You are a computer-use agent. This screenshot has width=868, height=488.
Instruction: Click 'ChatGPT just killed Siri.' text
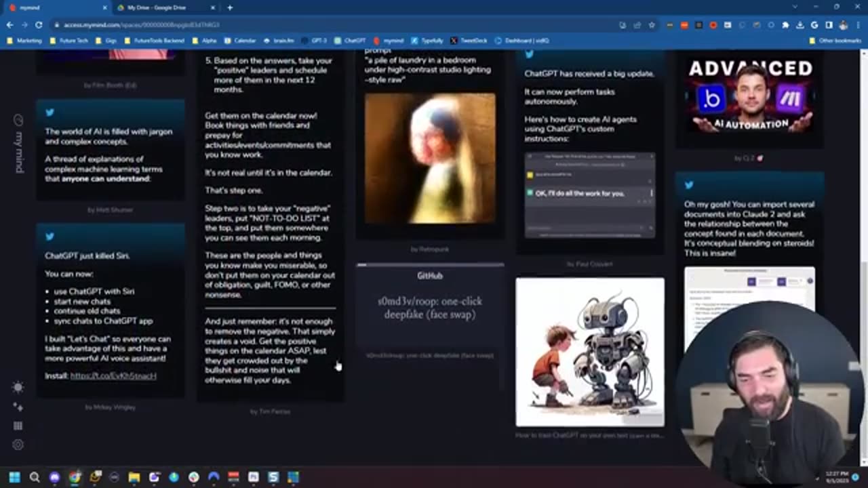coord(87,256)
